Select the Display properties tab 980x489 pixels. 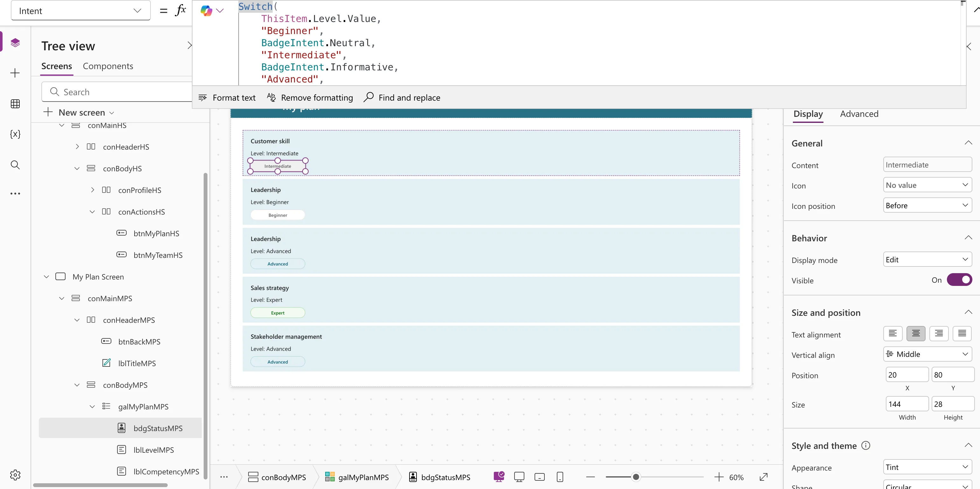pyautogui.click(x=808, y=114)
